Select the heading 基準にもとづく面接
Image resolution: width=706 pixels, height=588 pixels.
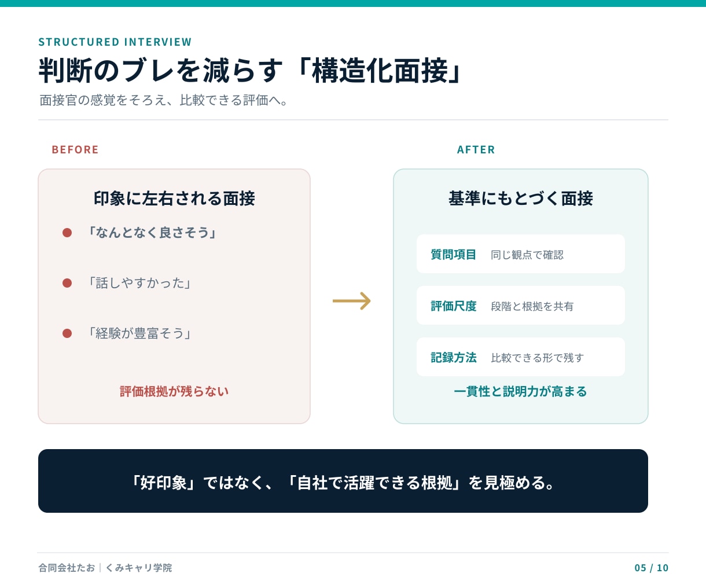coord(521,199)
